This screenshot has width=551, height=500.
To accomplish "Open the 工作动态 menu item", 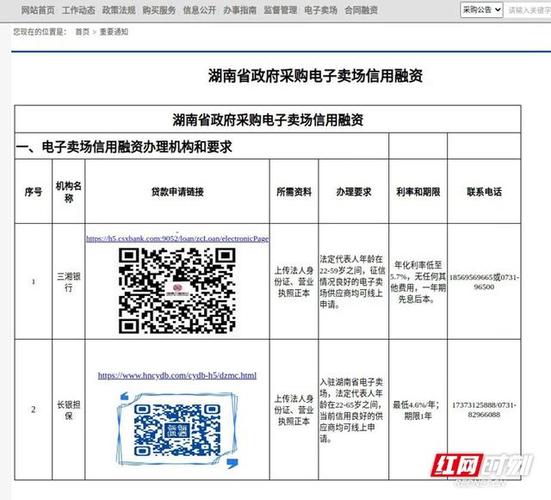I will coord(78,10).
